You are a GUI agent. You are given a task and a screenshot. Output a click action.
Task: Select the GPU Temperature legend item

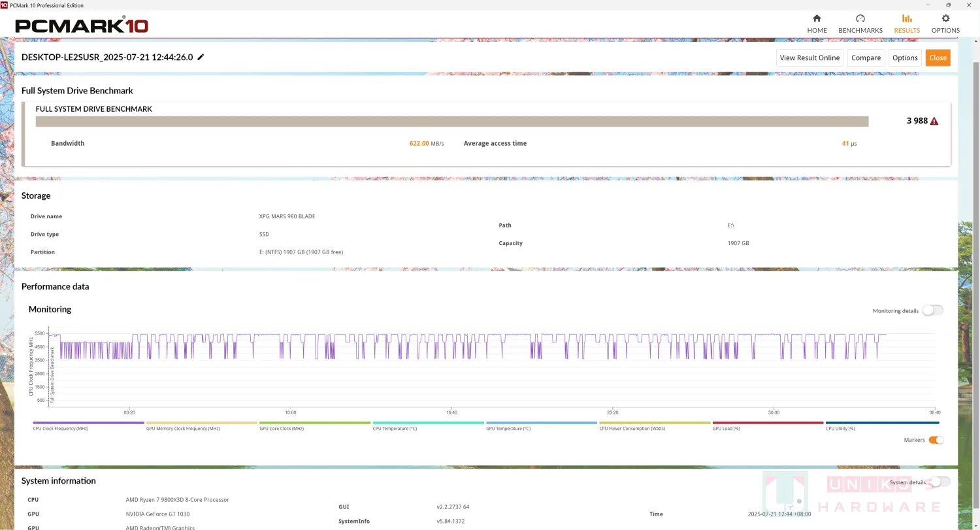(542, 426)
